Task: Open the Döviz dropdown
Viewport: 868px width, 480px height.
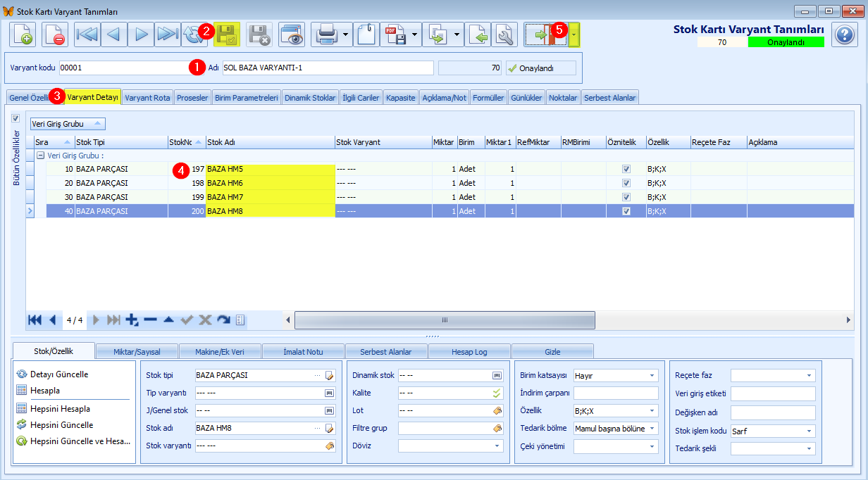Action: pyautogui.click(x=497, y=446)
